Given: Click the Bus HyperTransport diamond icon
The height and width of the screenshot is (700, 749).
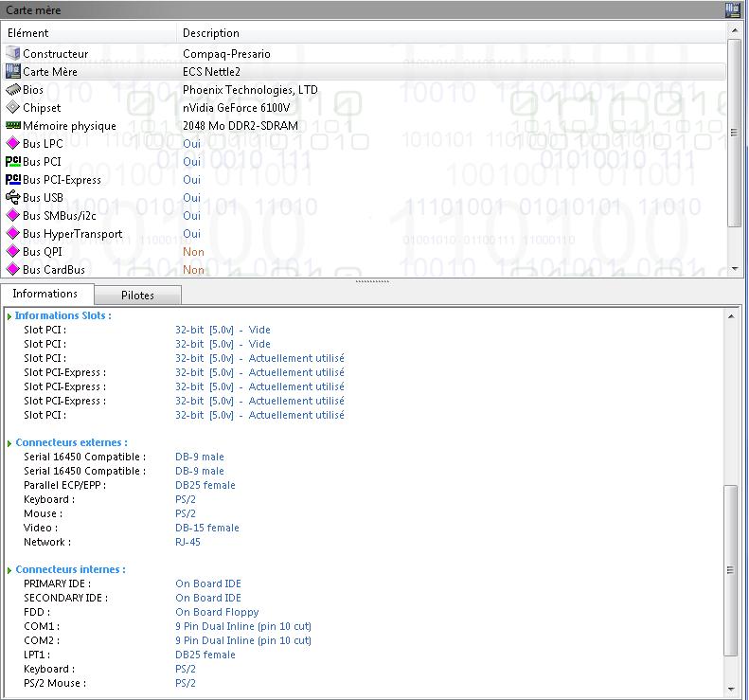Looking at the screenshot, I should tap(13, 234).
